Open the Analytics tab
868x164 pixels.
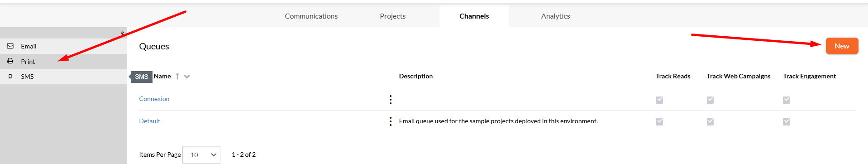556,16
